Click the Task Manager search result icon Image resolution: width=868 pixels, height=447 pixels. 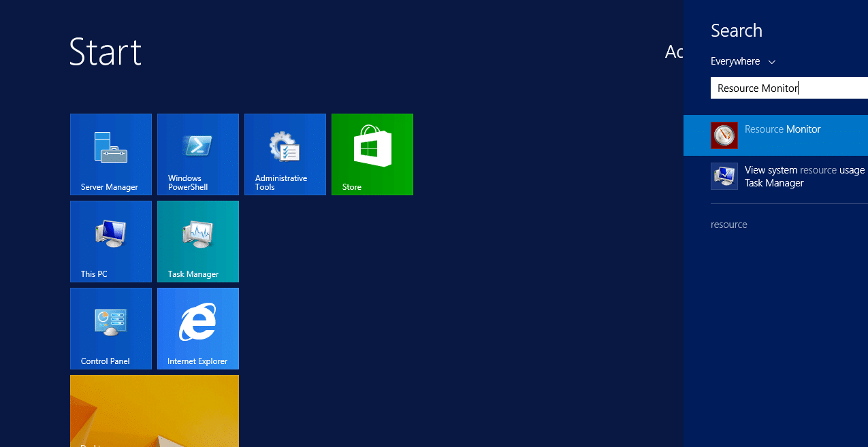pyautogui.click(x=724, y=176)
